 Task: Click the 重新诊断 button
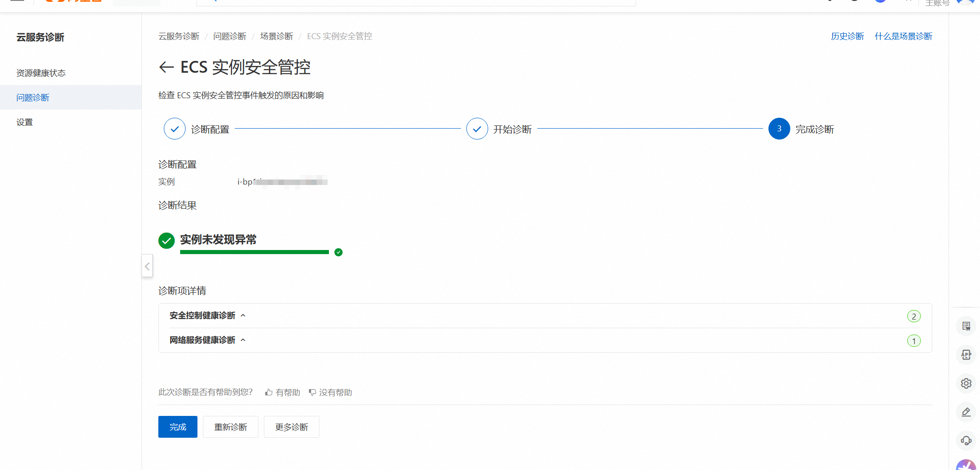[231, 427]
